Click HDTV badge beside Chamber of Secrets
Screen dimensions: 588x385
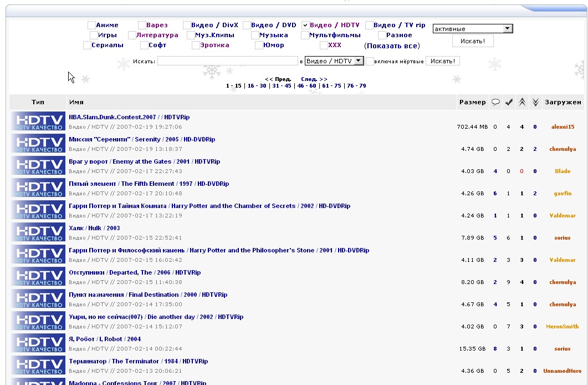[38, 210]
